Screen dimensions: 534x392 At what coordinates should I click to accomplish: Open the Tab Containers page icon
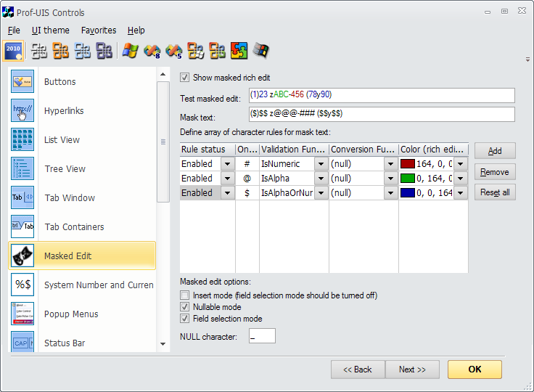point(22,226)
